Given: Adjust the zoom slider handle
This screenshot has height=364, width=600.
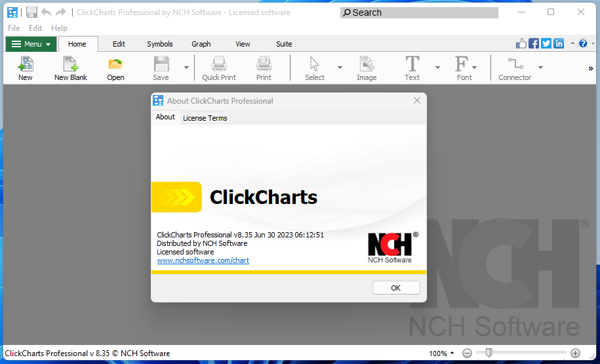Looking at the screenshot, I should tap(489, 352).
